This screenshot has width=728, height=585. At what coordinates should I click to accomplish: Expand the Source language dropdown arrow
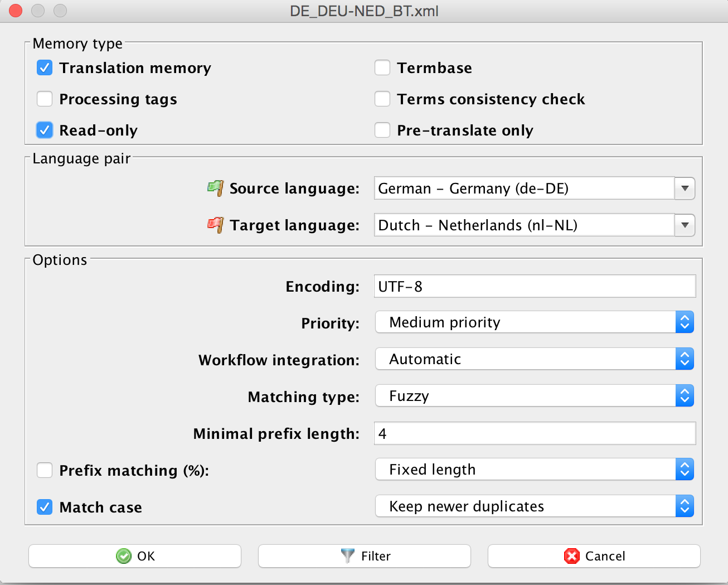pyautogui.click(x=685, y=188)
